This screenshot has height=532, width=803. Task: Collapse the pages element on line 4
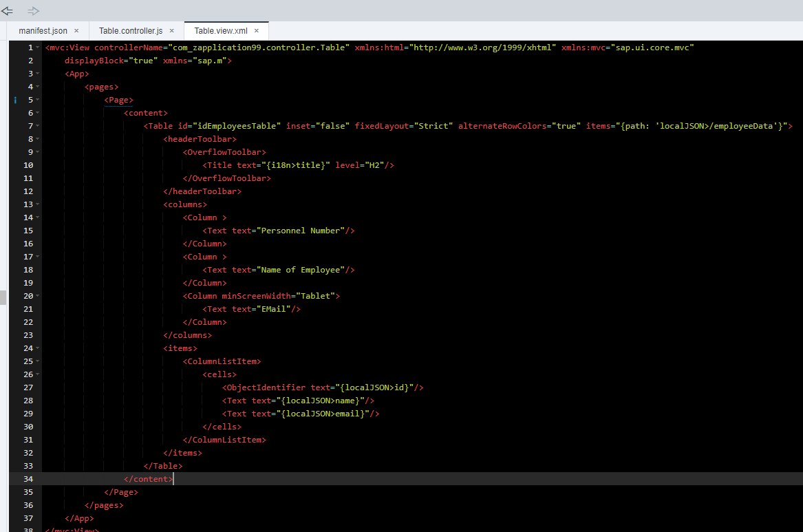coord(36,86)
